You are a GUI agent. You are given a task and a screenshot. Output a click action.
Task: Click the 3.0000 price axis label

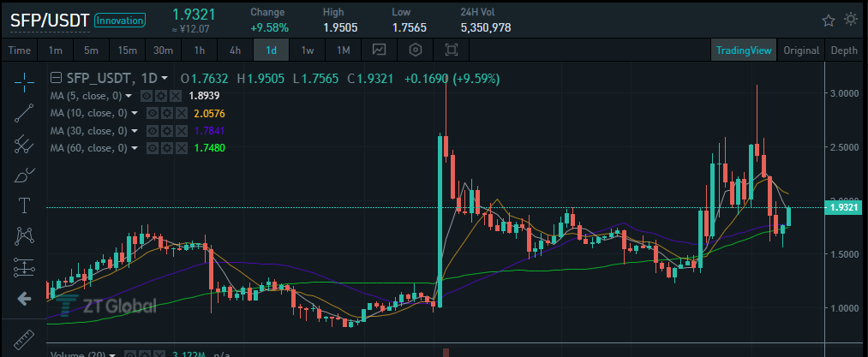click(844, 93)
